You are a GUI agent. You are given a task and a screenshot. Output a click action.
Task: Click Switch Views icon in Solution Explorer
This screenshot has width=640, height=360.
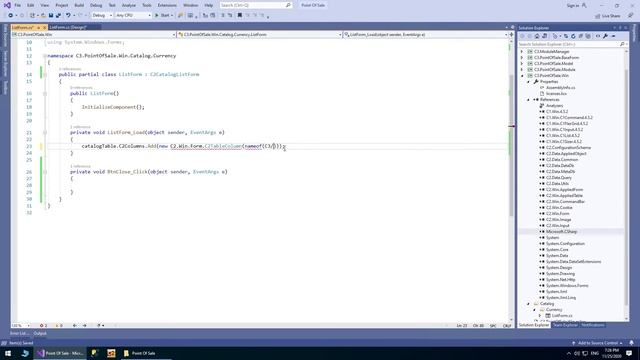click(x=544, y=36)
